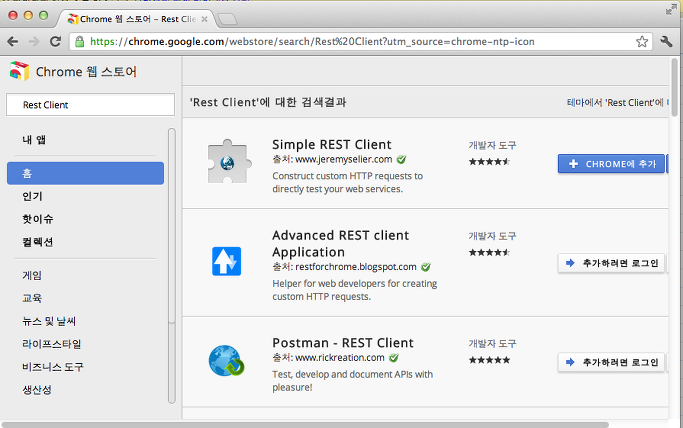This screenshot has height=428, width=683.
Task: Click the verified checkmark next to restforchrome.blogspot.com
Action: pos(426,267)
